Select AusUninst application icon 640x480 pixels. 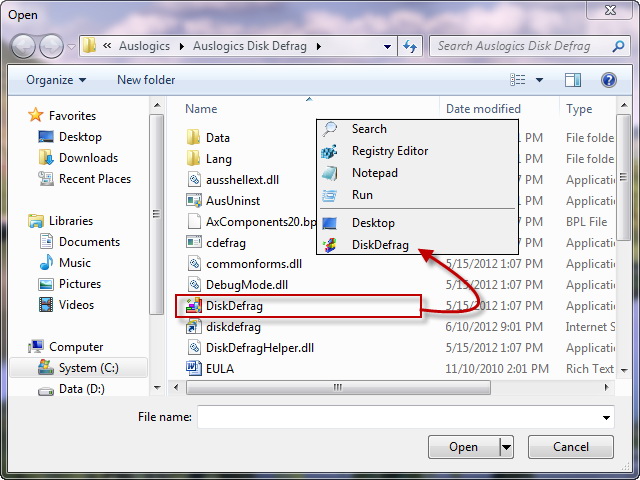[x=194, y=200]
